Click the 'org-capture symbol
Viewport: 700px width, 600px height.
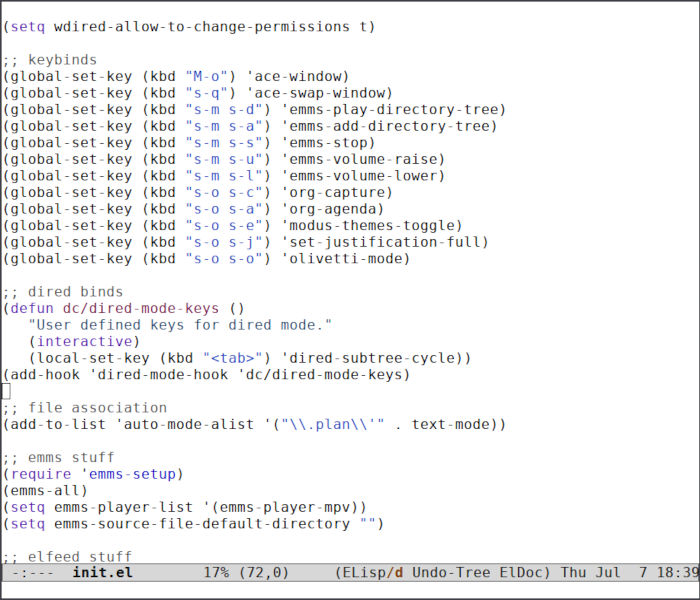pos(337,192)
